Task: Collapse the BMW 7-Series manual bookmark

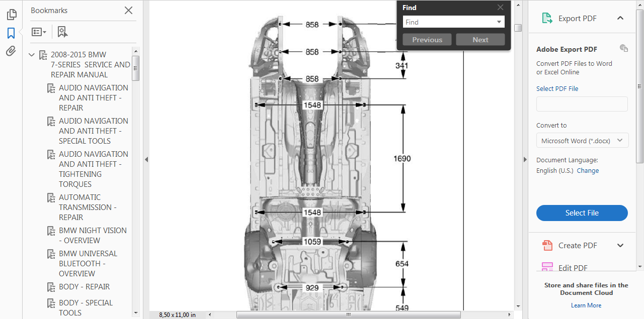Action: click(x=32, y=55)
